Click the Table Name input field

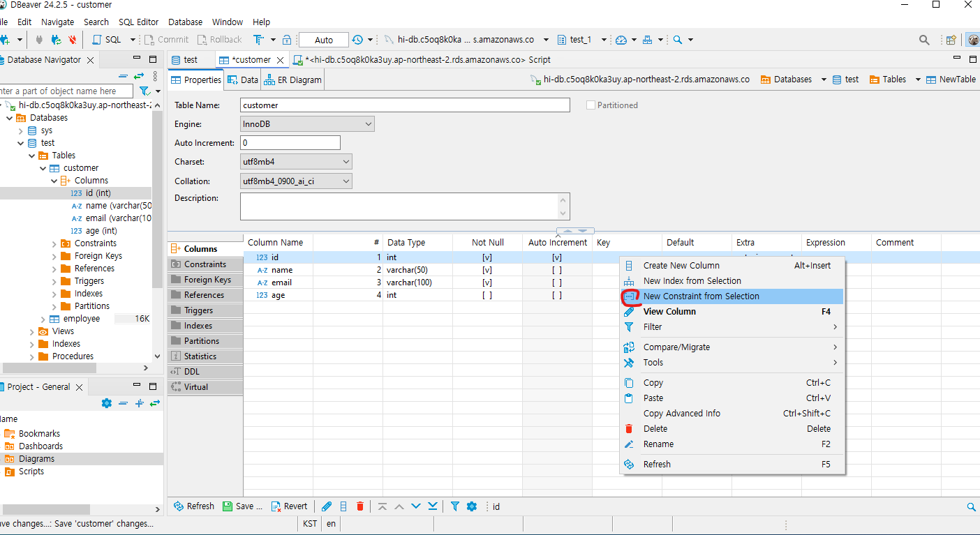tap(405, 105)
